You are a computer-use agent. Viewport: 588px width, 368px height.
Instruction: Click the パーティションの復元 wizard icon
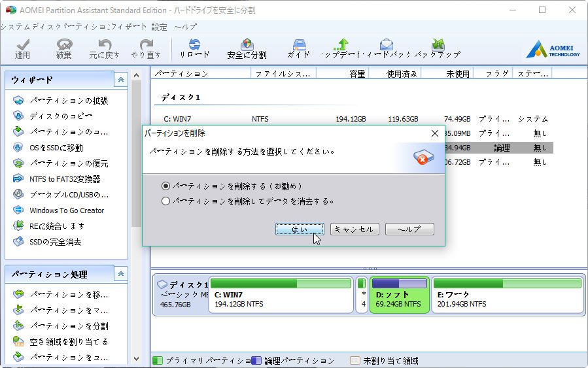click(18, 163)
